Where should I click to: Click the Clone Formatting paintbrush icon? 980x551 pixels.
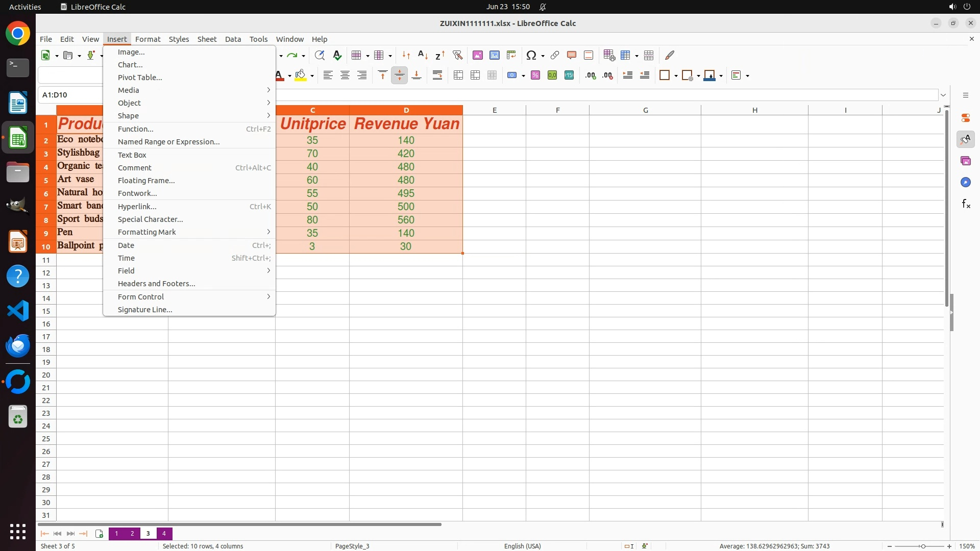(x=670, y=55)
